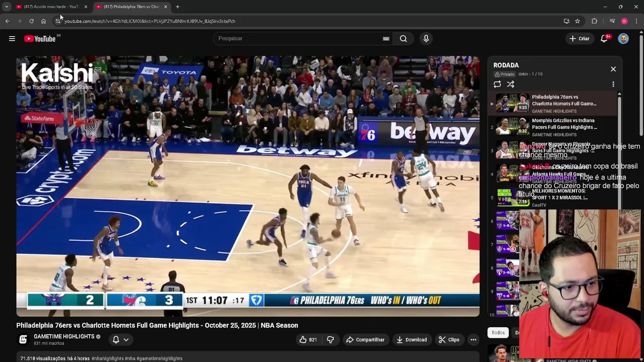This screenshot has height=362, width=644.
Task: Play Sport 1 x 2 Mirassol highlights item
Action: click(x=552, y=198)
